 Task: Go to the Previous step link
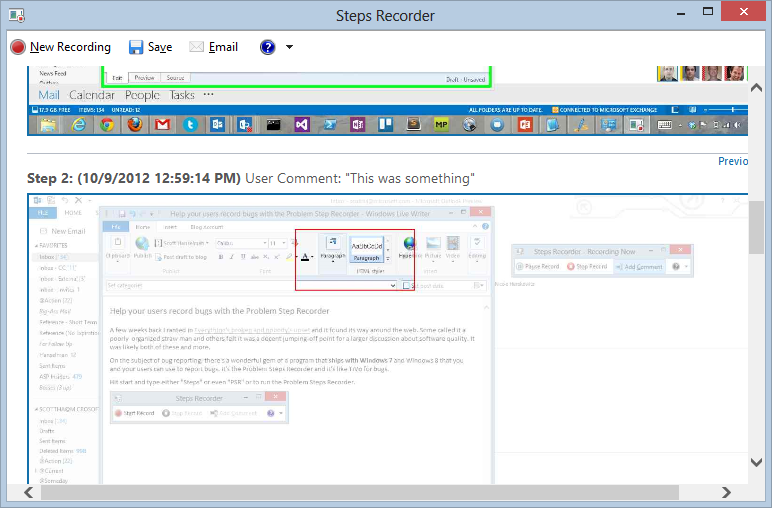733,161
